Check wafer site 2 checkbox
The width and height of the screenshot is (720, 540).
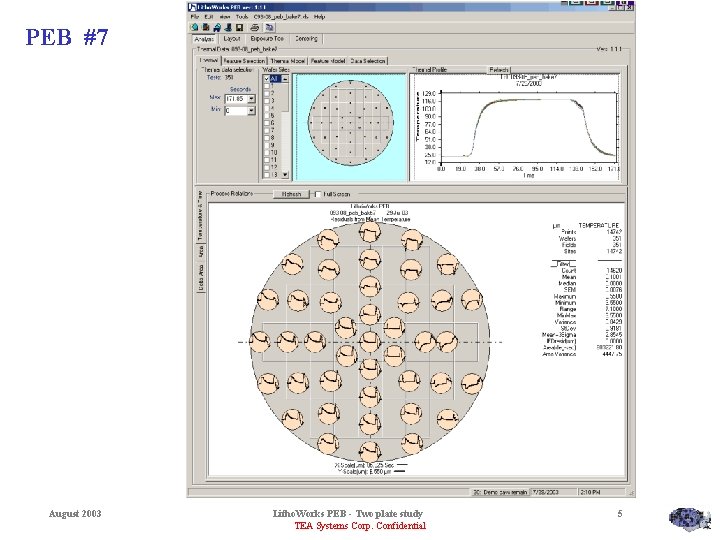(x=266, y=93)
